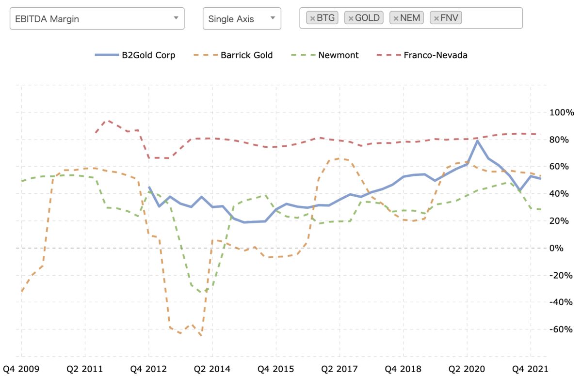This screenshot has height=392, width=582.
Task: Click the Q2 2011 x-axis label
Action: pos(85,369)
